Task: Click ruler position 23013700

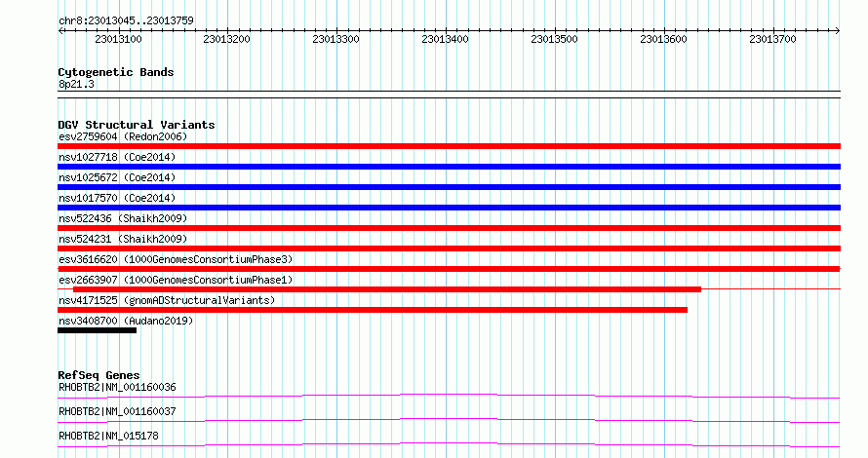Action: [x=772, y=39]
